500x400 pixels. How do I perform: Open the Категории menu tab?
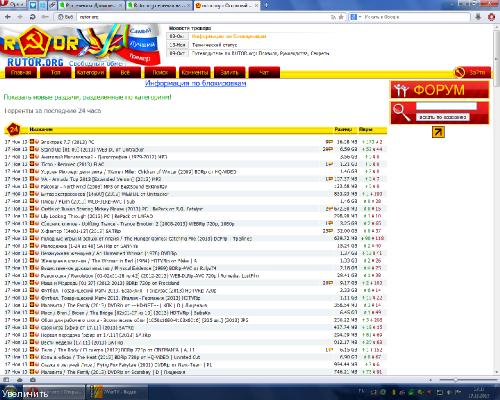coord(90,72)
